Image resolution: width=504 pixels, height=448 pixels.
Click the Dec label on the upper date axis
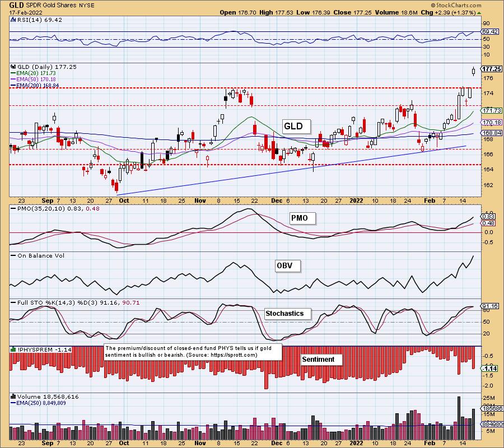[277, 201]
